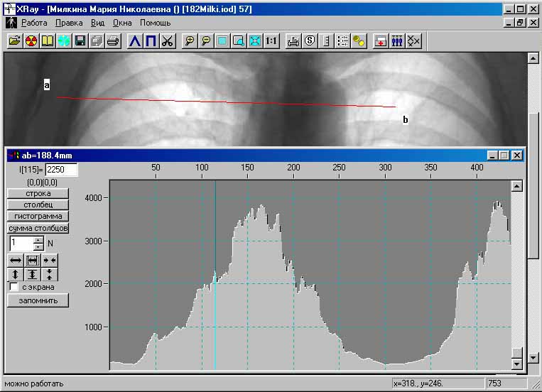
Task: Zoom in with the plus magnifier
Action: 190,41
